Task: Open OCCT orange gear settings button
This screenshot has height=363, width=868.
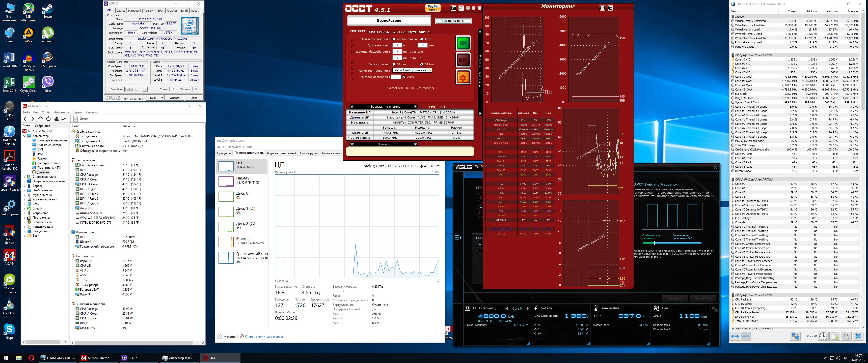Action: 463,77
